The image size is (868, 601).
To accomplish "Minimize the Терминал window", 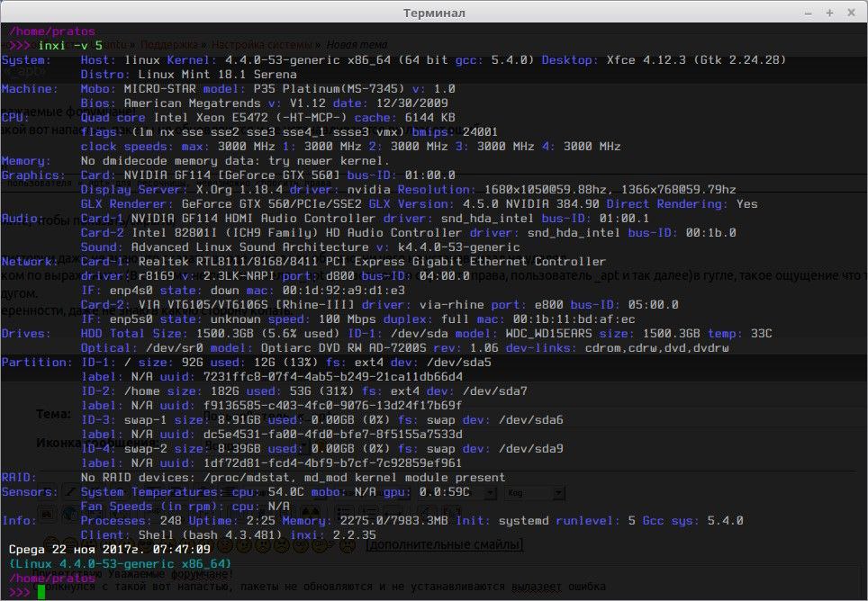I will click(x=809, y=13).
